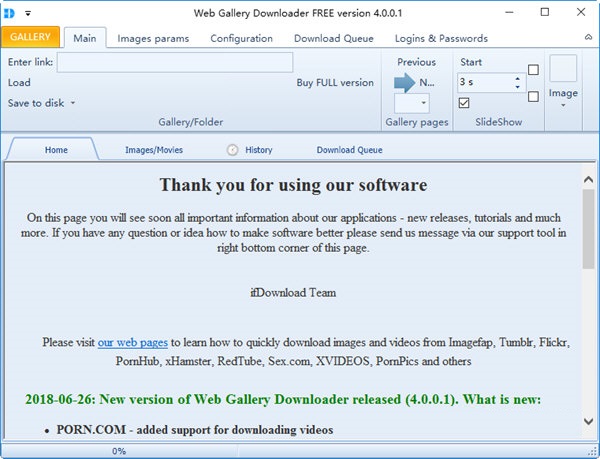Open Download Queue ribbon tab
600x459 pixels.
[334, 39]
